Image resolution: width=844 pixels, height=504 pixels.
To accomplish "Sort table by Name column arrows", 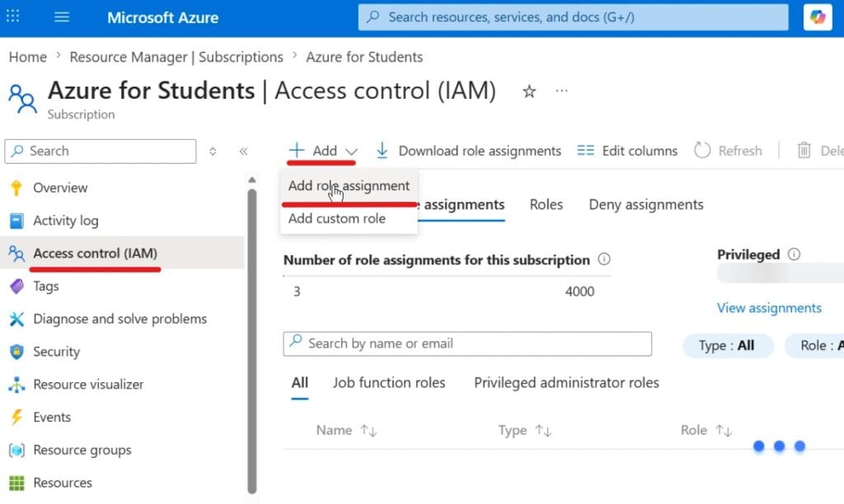I will 368,431.
